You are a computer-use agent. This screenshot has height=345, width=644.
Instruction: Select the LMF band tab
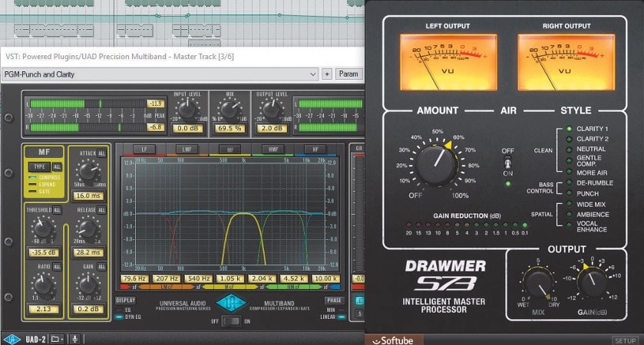pyautogui.click(x=187, y=149)
